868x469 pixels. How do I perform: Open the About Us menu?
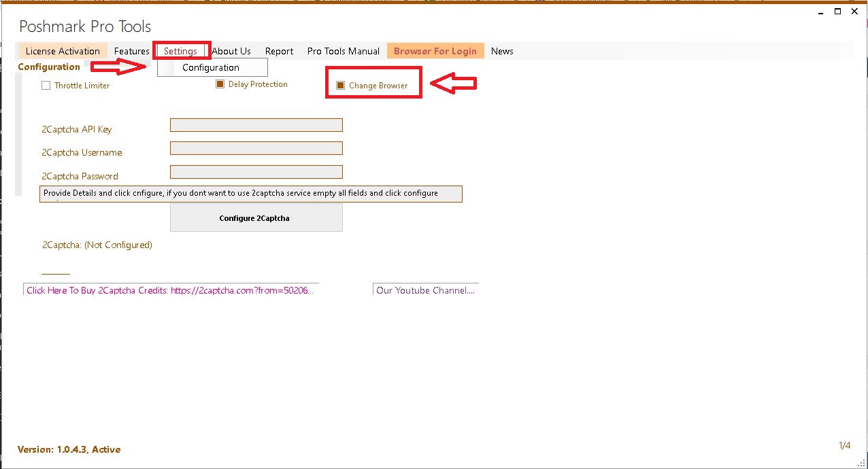pos(231,51)
